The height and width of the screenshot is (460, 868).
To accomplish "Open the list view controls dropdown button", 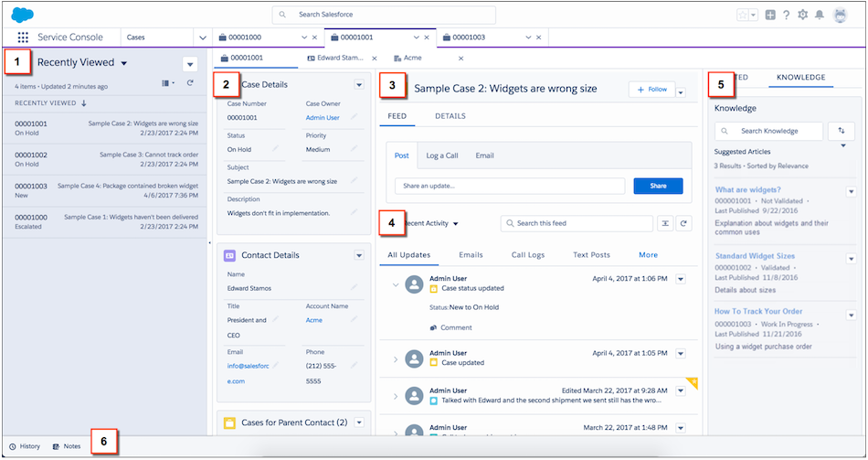I will point(190,64).
